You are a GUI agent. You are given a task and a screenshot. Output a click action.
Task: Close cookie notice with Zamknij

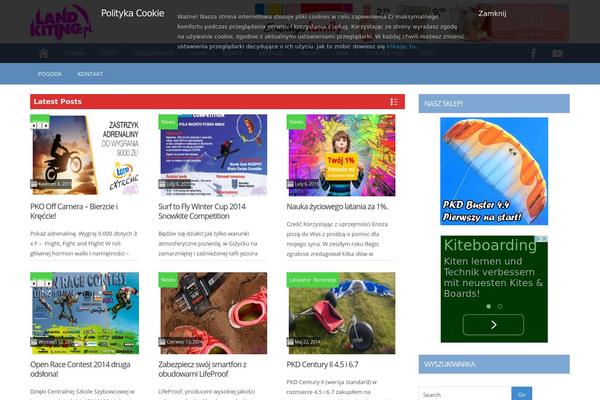pos(492,13)
